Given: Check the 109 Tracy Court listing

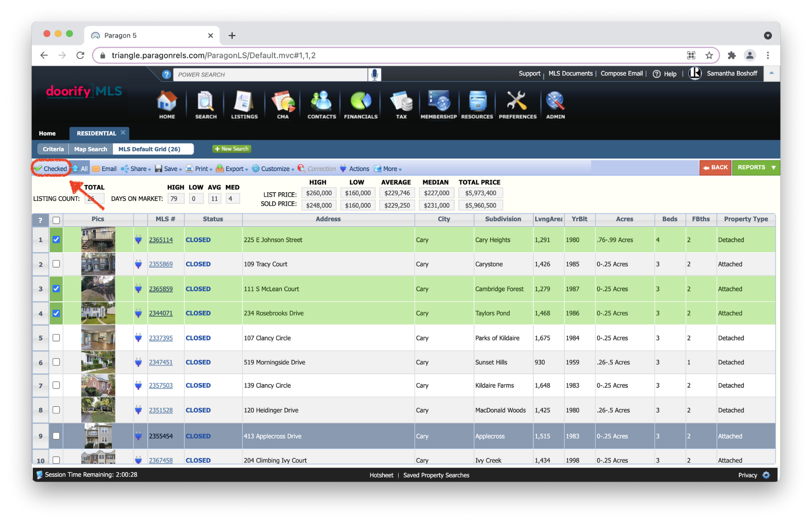Looking at the screenshot, I should pyautogui.click(x=56, y=264).
